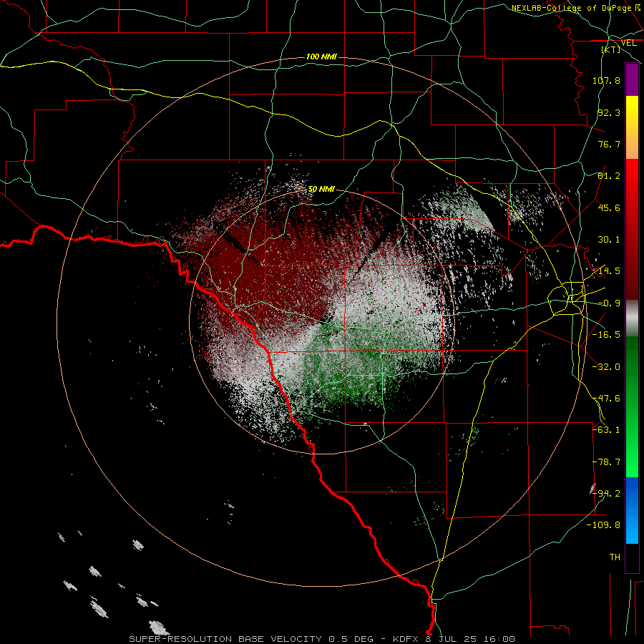Select the 107.8 legend value

click(606, 80)
